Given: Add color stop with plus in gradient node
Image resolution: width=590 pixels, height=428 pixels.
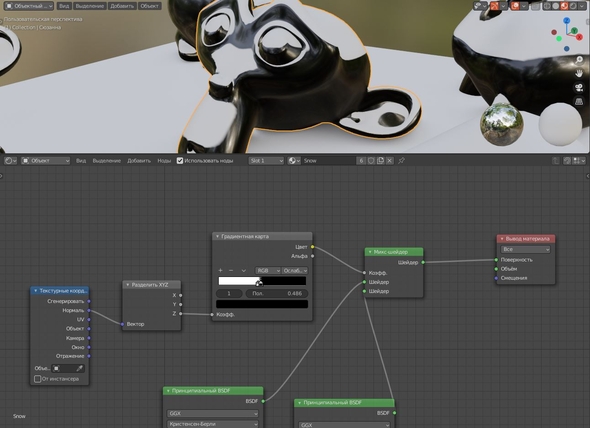Looking at the screenshot, I should tap(220, 270).
